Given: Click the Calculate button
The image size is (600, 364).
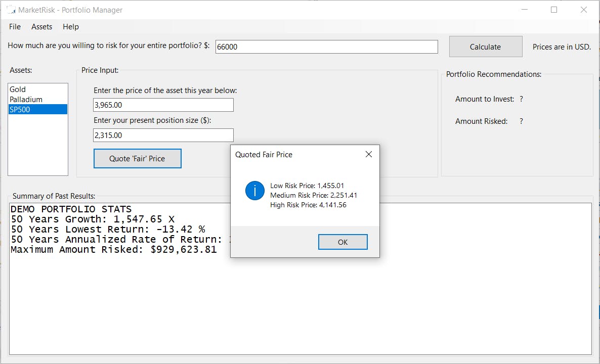Looking at the screenshot, I should pyautogui.click(x=486, y=47).
